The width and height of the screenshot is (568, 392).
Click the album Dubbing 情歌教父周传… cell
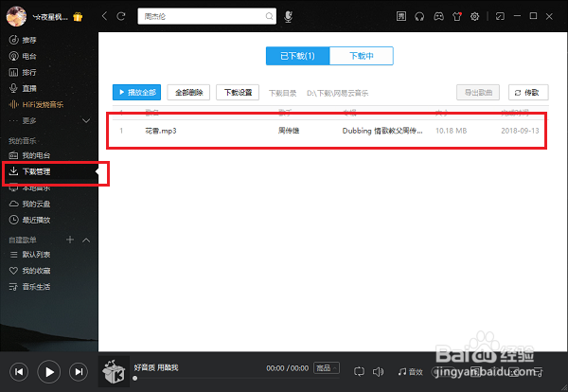(382, 131)
